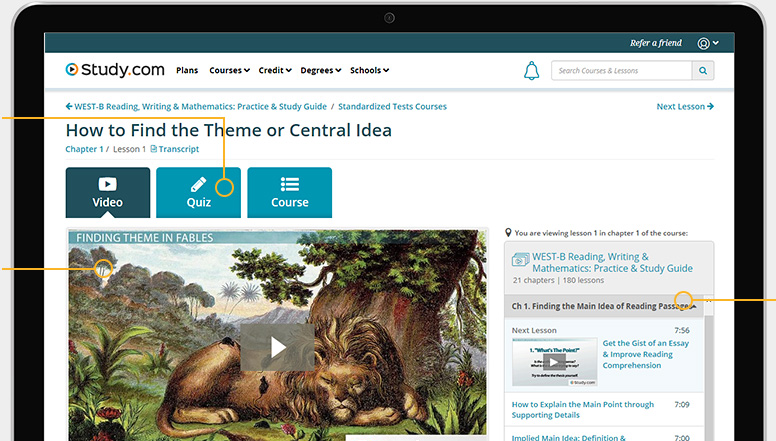Viewport: 776px width, 441px height.
Task: Click '21 chapters | 180 lessons' text
Action: 558,280
